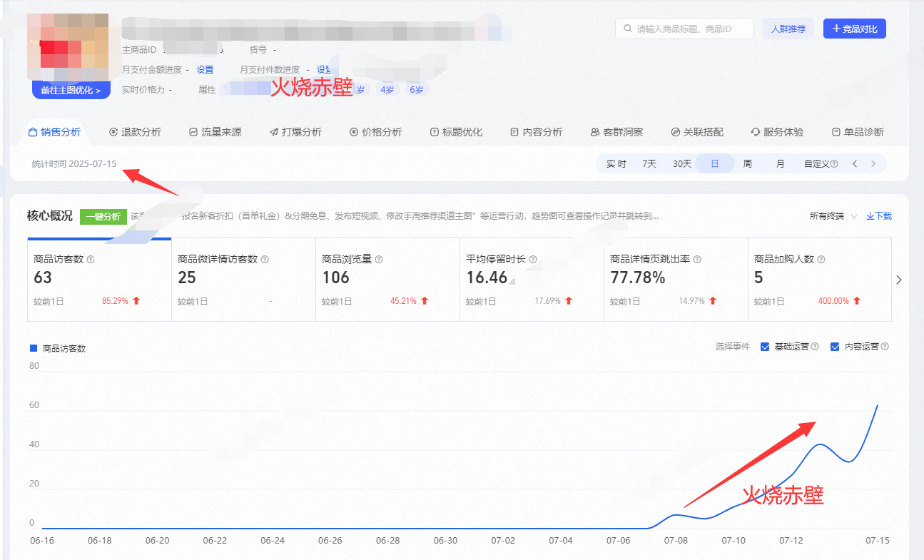This screenshot has width=924, height=560.
Task: Expand more metric cards with right chevron
Action: click(899, 280)
